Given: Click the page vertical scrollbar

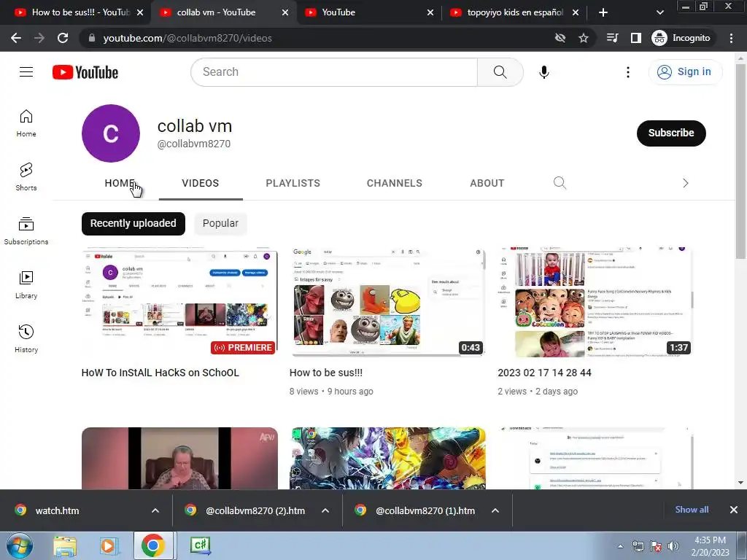Looking at the screenshot, I should (740, 162).
